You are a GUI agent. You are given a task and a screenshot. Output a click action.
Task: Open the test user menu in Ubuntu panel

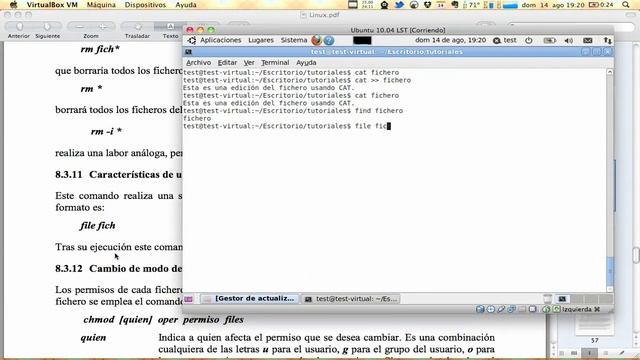pyautogui.click(x=505, y=40)
